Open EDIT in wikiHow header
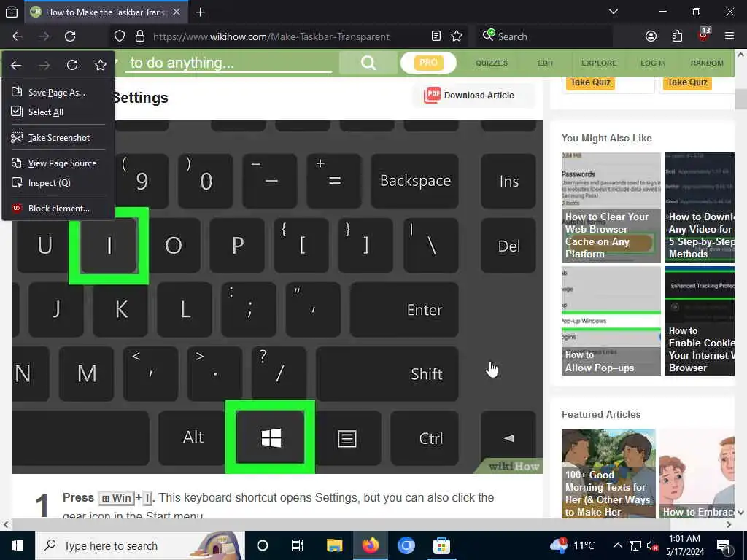 tap(546, 63)
